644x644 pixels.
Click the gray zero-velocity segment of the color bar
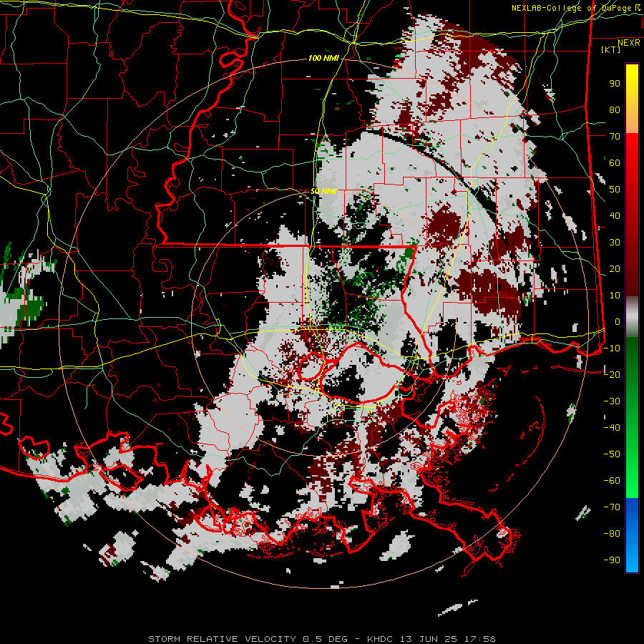pos(632,317)
